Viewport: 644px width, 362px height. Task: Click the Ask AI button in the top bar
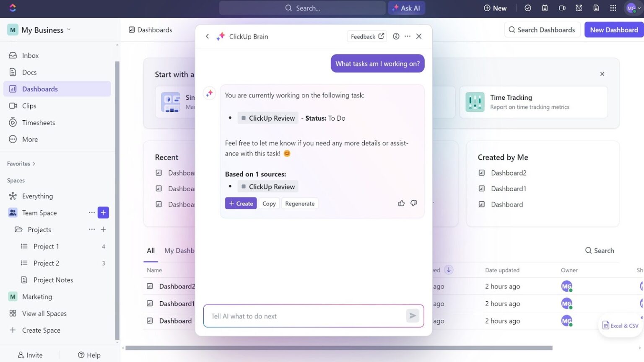pos(406,8)
